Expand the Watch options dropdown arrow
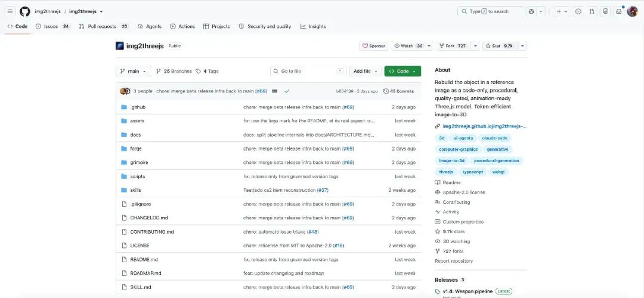644x298 pixels. coord(429,46)
